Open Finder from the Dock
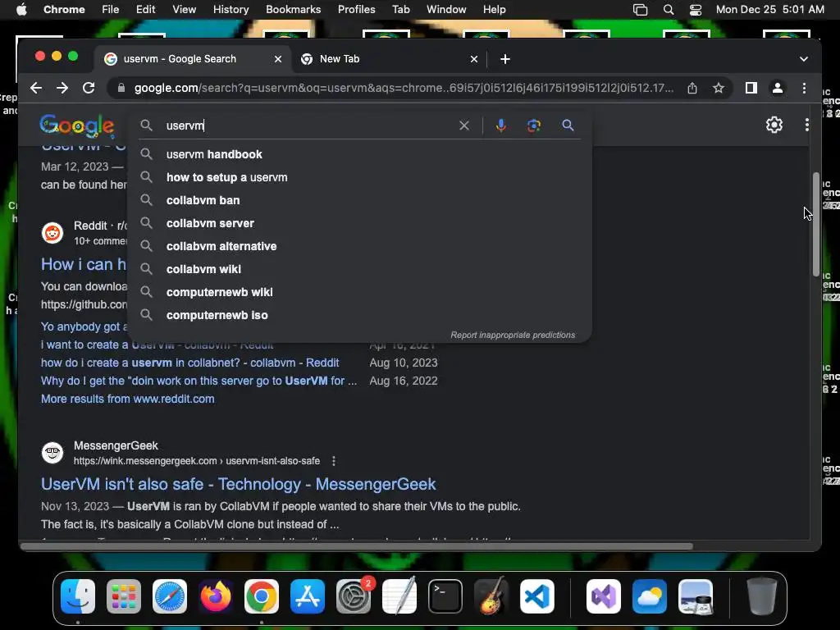Screen dimensions: 840x630 click(x=78, y=596)
